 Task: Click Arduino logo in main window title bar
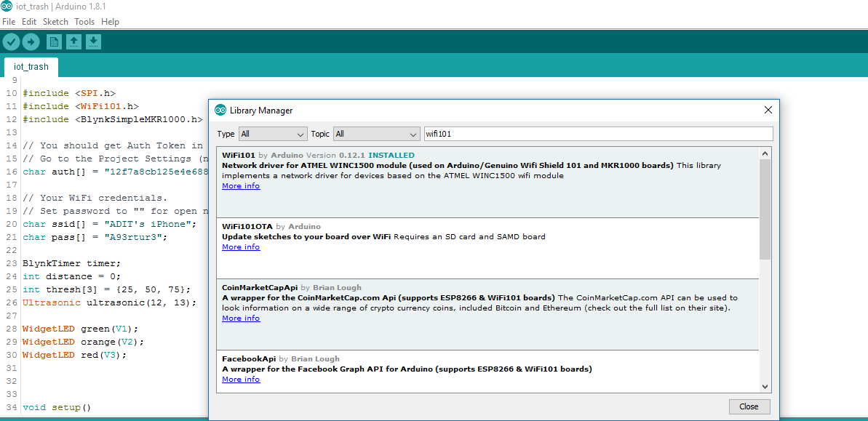tap(7, 6)
